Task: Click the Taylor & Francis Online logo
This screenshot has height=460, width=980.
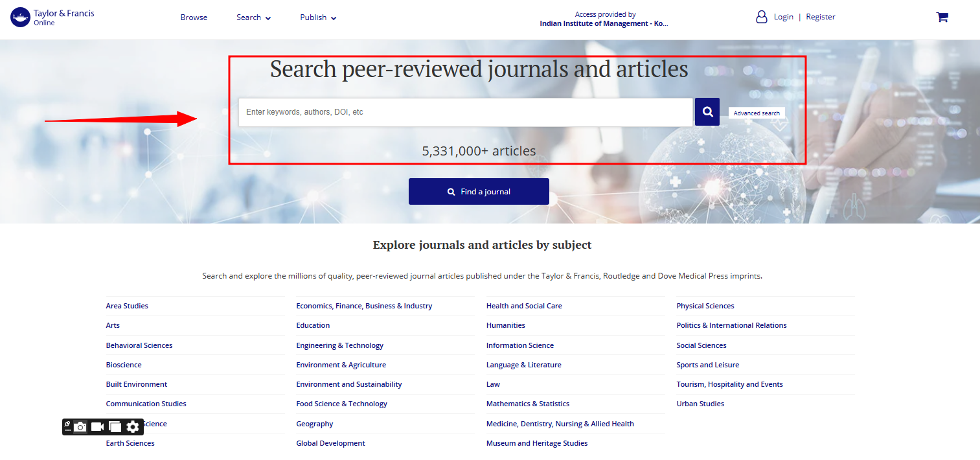Action: [52, 17]
